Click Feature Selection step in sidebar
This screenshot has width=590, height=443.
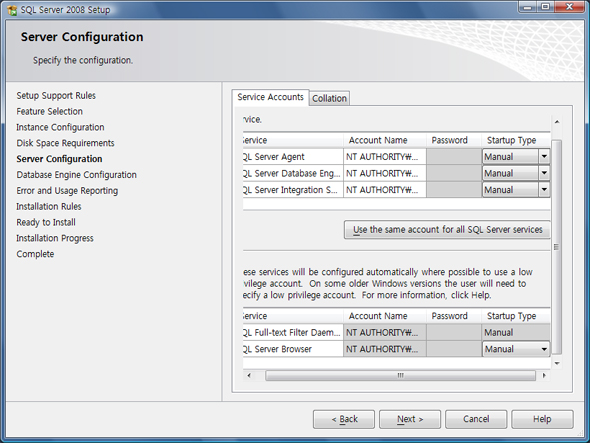(49, 111)
